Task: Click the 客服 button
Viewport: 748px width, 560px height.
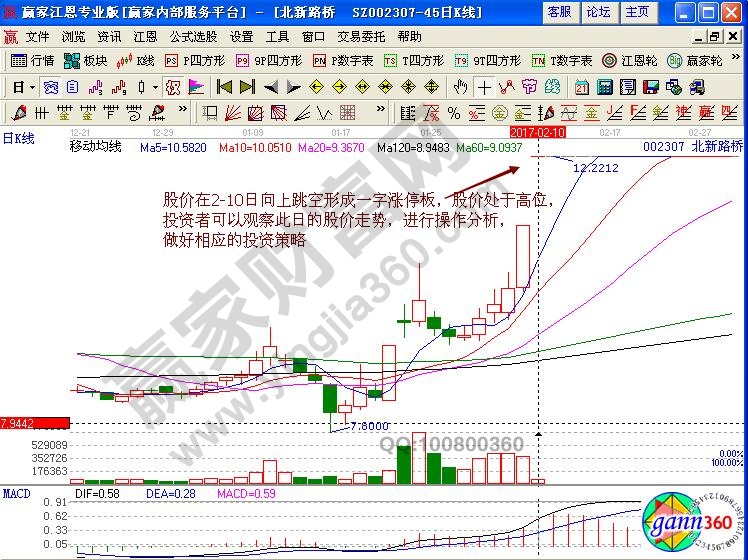Action: click(559, 12)
